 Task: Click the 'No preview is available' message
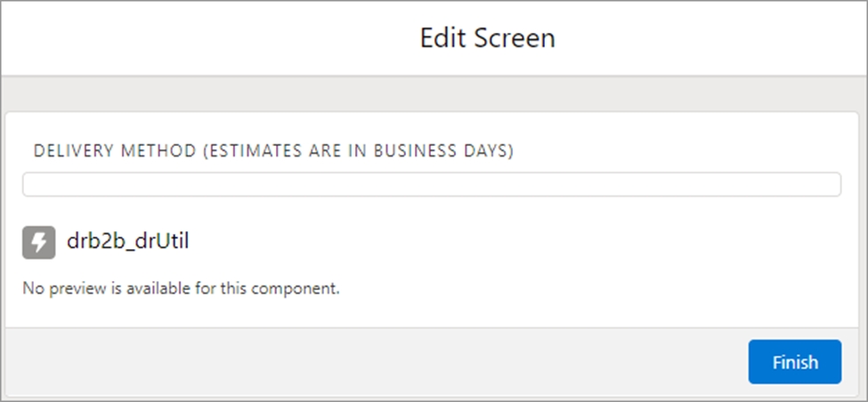(x=181, y=289)
